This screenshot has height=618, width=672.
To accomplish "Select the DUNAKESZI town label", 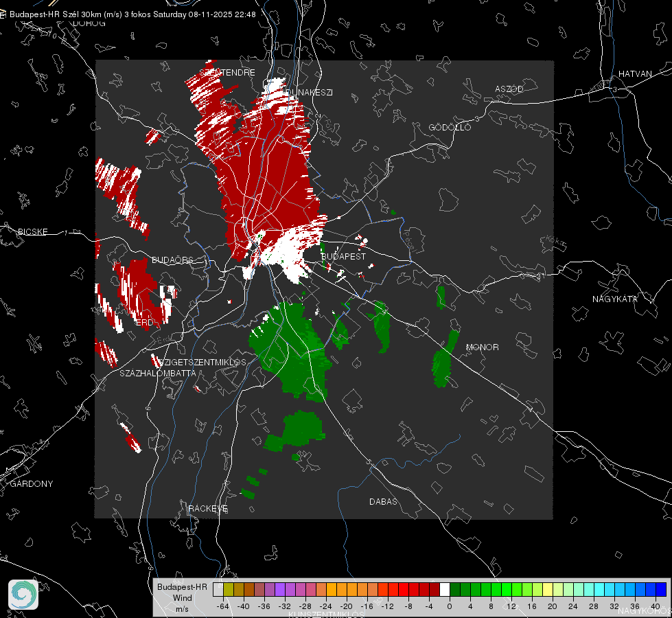I will pyautogui.click(x=309, y=92).
